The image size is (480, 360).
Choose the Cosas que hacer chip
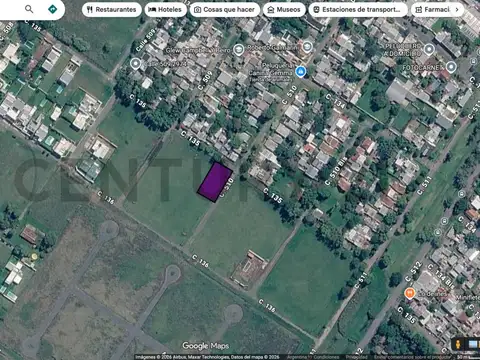(225, 10)
